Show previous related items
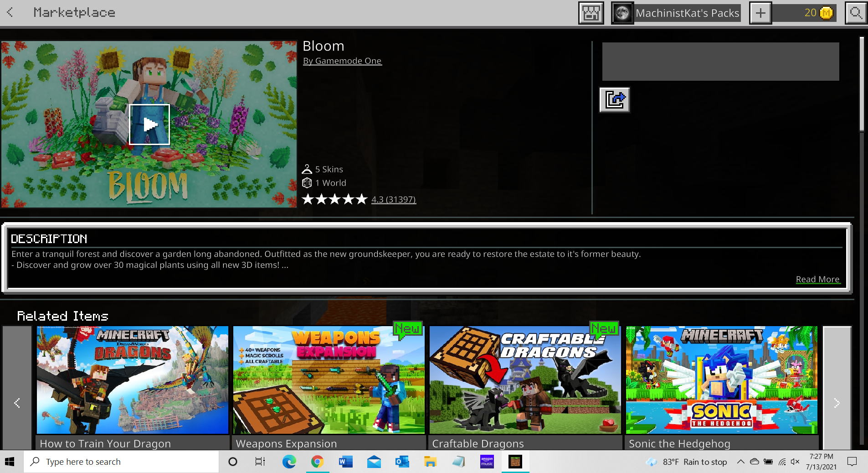This screenshot has width=868, height=473. click(x=17, y=388)
